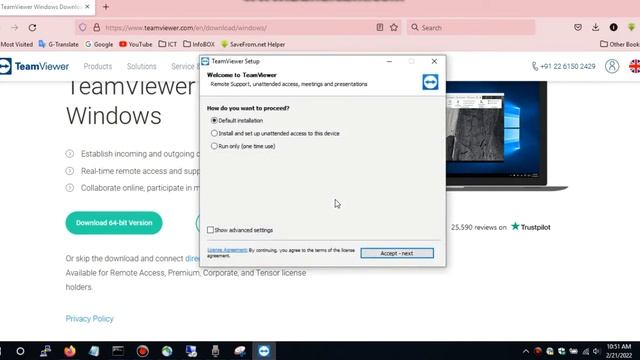The width and height of the screenshot is (640, 360).
Task: Click the TeamViewer site logo
Action: coord(34,66)
